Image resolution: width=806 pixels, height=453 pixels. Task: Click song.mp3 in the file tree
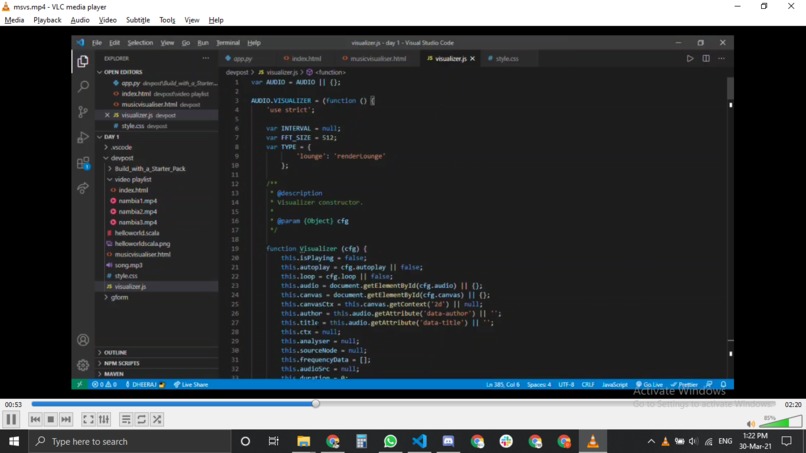(x=128, y=265)
